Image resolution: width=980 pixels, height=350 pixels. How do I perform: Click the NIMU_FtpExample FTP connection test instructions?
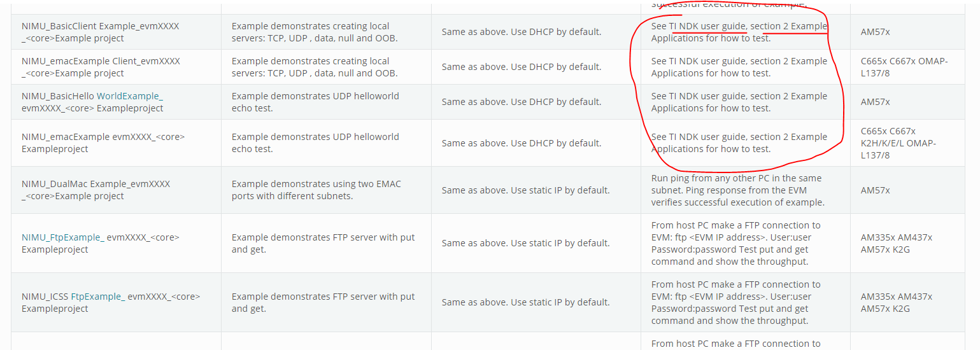[x=735, y=243]
